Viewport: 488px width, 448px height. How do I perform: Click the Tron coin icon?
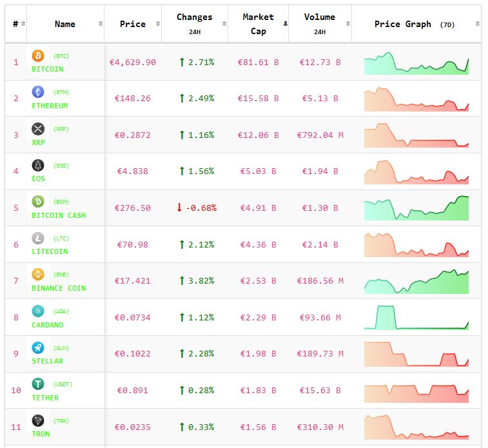click(x=38, y=421)
